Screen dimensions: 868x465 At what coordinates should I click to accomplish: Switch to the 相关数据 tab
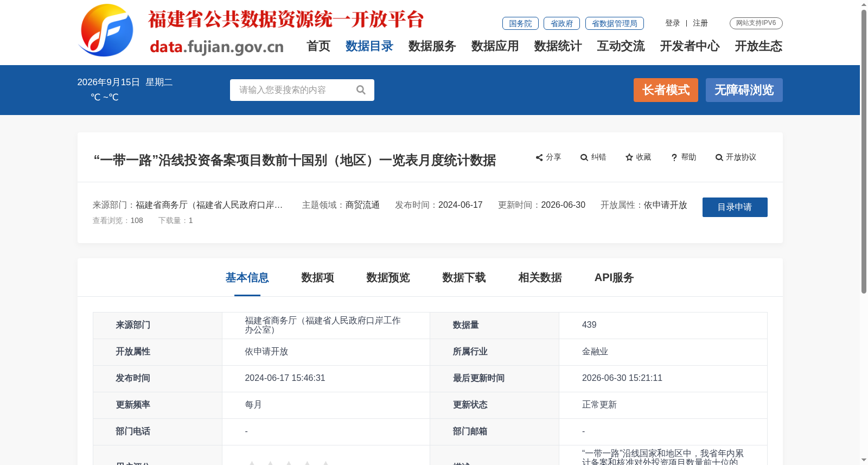540,278
